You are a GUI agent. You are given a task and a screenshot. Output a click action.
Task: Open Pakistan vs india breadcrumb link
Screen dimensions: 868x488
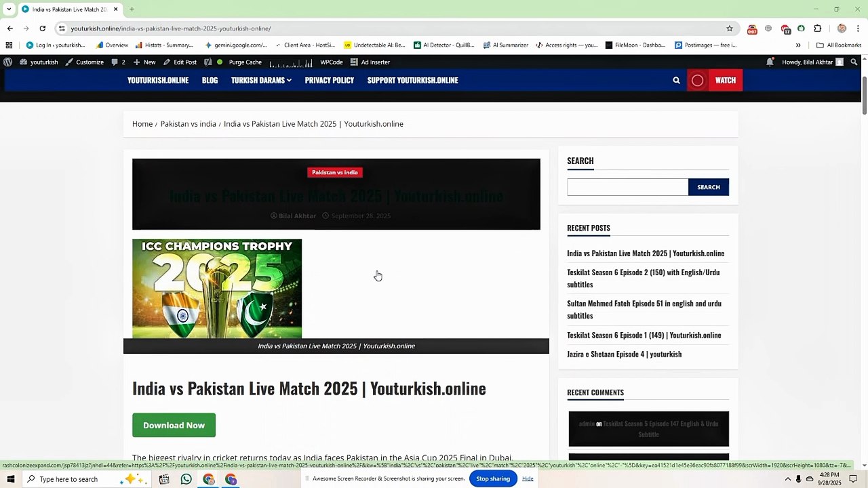click(x=189, y=124)
